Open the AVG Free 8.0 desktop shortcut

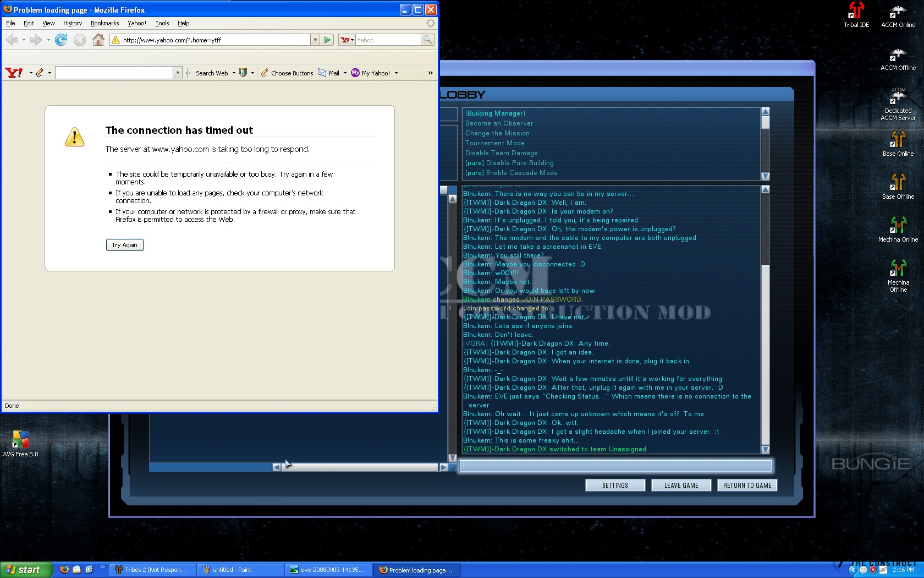click(x=20, y=444)
